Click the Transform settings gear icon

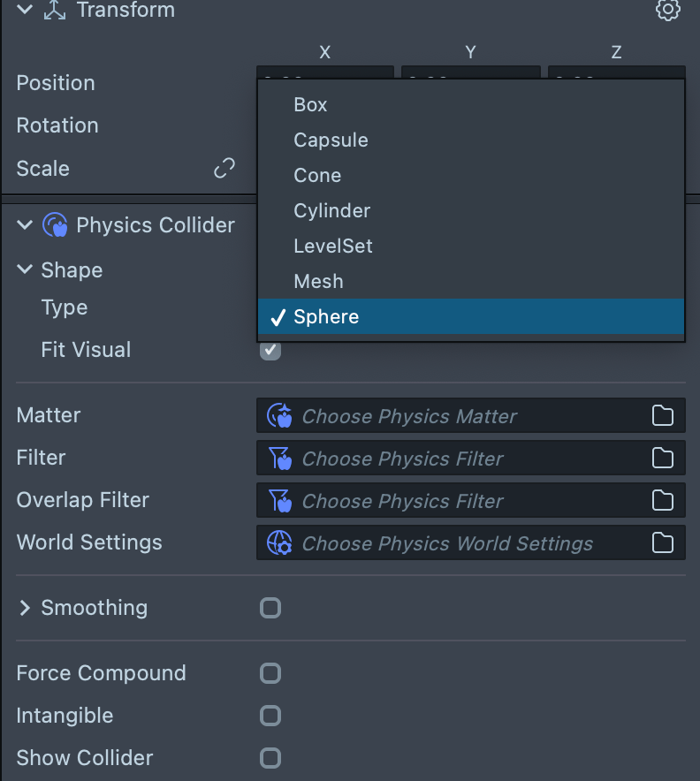pos(667,11)
